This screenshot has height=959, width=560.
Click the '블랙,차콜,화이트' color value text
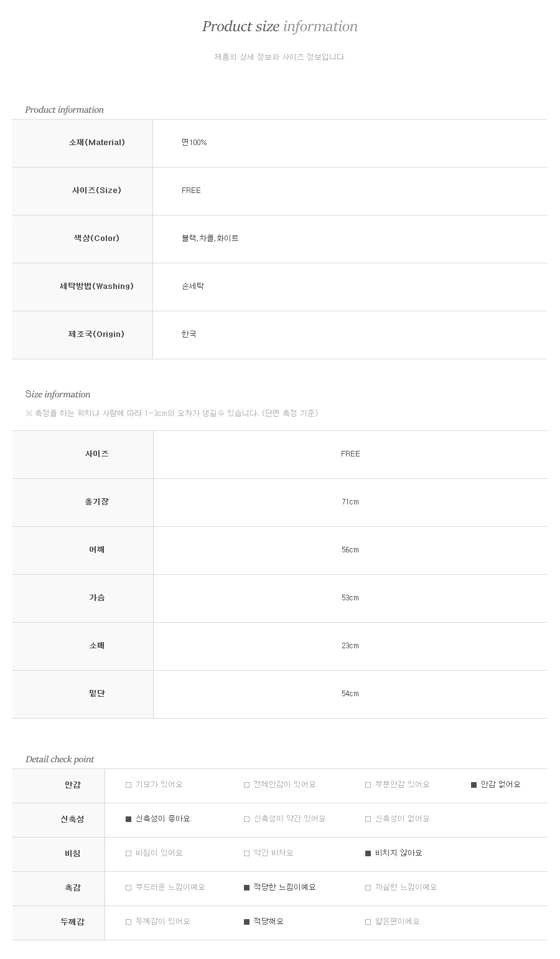coord(210,239)
